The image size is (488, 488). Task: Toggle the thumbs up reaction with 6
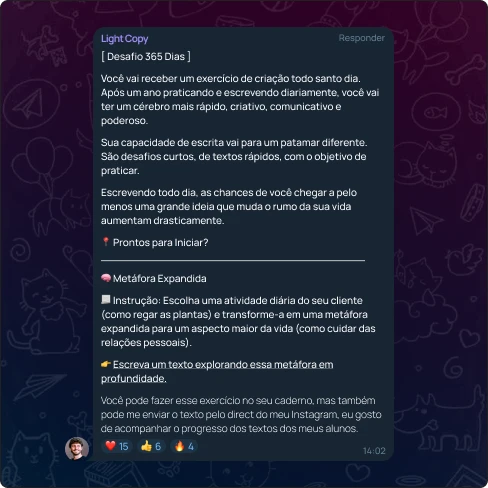pos(151,446)
